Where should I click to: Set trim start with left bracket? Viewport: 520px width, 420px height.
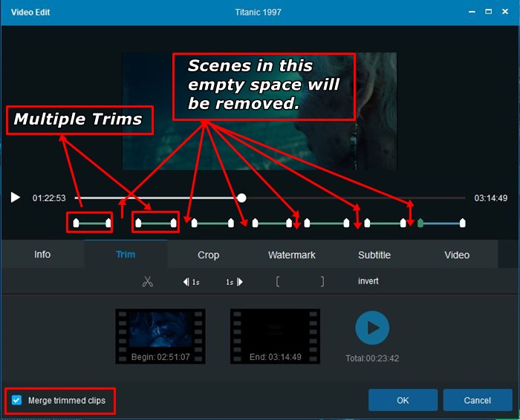tap(278, 281)
